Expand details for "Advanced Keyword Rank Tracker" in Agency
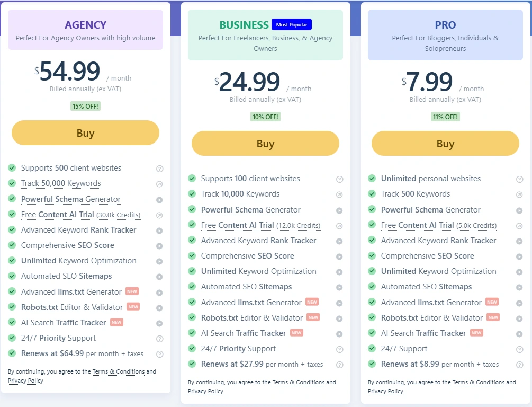The height and width of the screenshot is (407, 532). [159, 230]
